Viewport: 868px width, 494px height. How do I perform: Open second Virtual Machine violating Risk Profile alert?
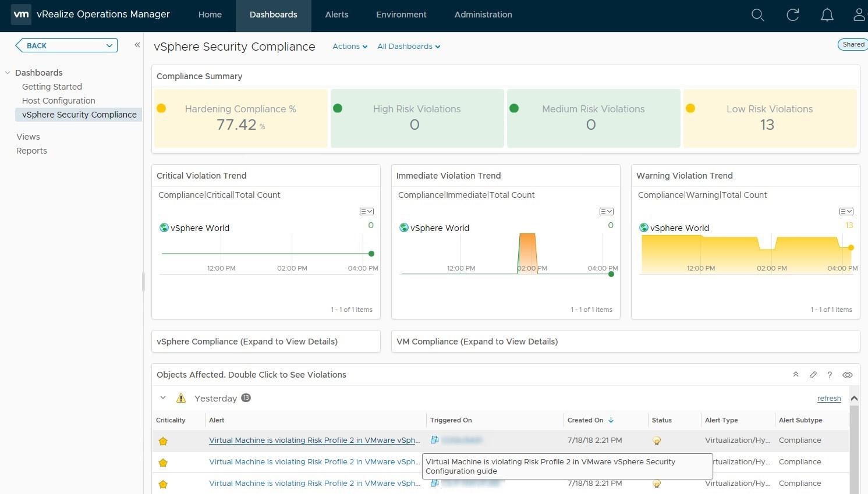[x=314, y=462]
